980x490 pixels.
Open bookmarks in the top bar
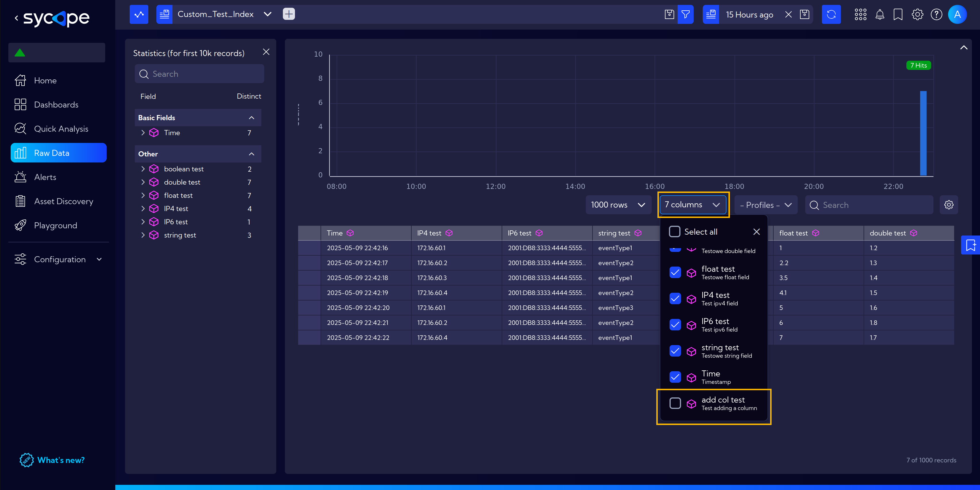click(x=898, y=14)
